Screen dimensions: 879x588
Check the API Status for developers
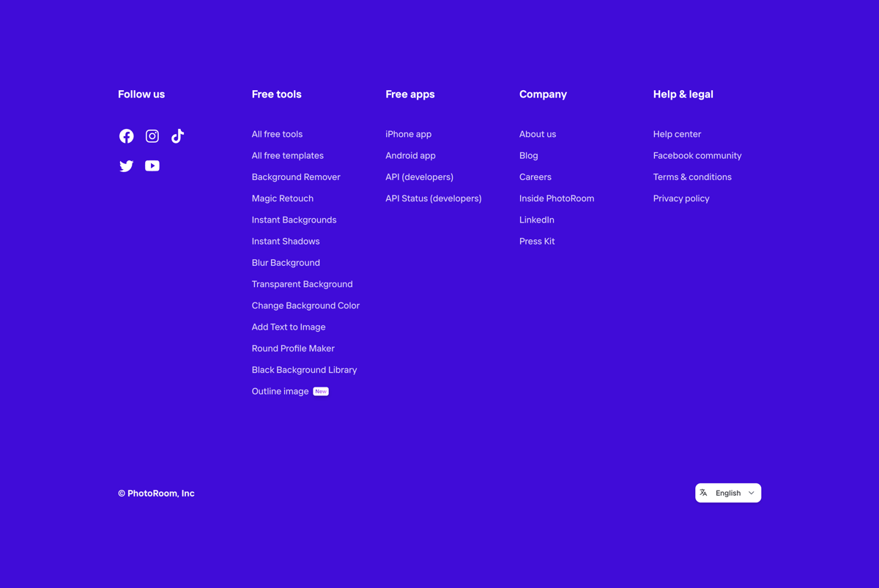pos(433,198)
